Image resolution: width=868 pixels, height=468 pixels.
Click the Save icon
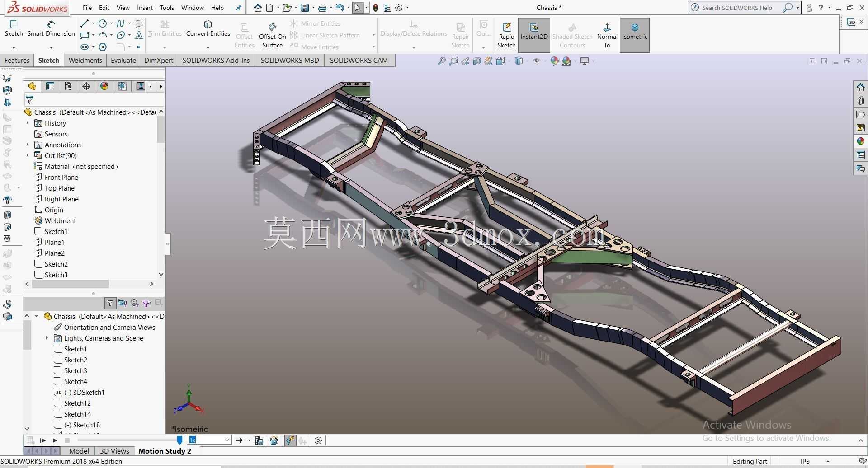[305, 8]
